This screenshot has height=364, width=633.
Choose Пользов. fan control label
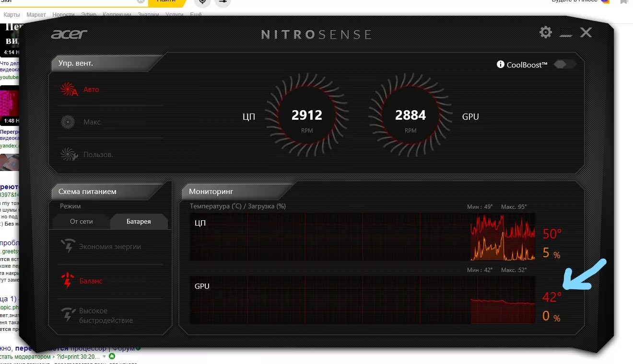98,155
